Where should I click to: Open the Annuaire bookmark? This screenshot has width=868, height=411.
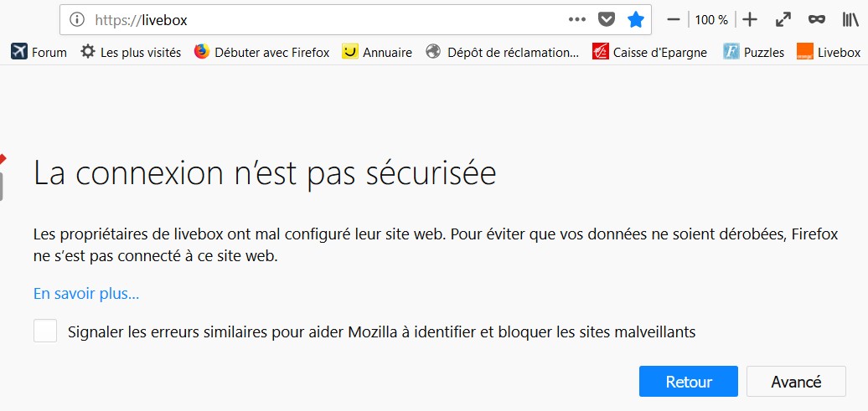377,52
